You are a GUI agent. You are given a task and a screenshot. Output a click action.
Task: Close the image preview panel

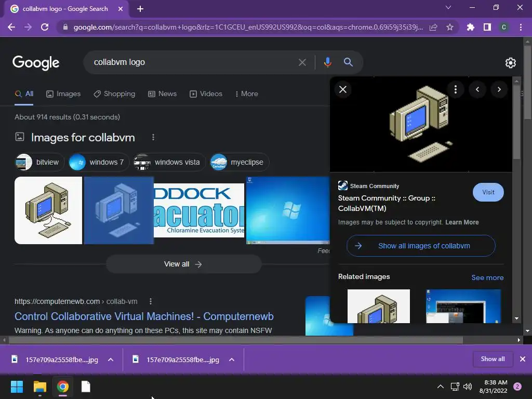[x=343, y=89]
